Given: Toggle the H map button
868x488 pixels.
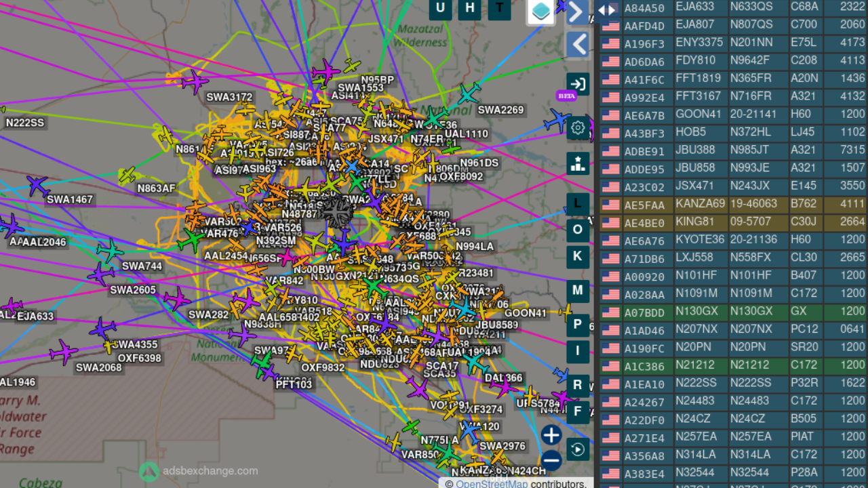Looking at the screenshot, I should [x=470, y=9].
